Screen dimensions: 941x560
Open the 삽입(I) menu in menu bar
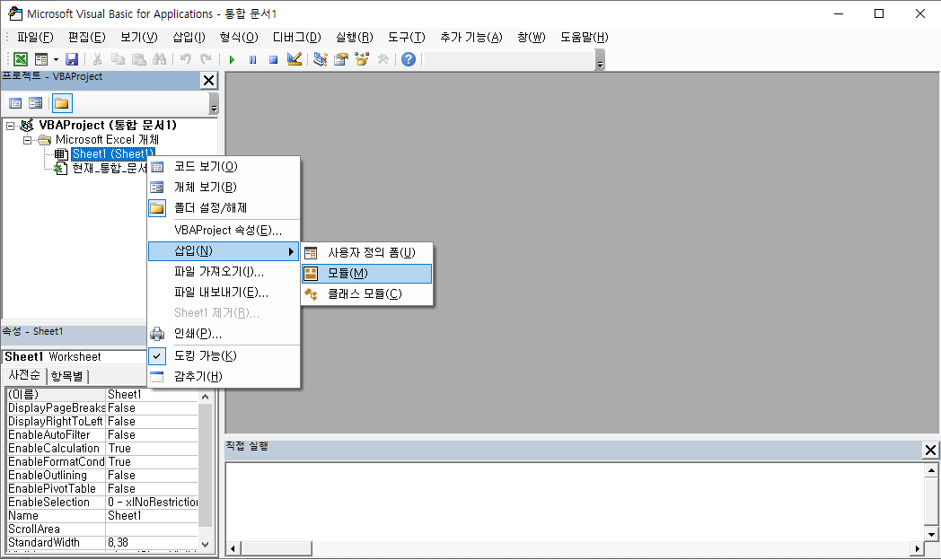189,37
